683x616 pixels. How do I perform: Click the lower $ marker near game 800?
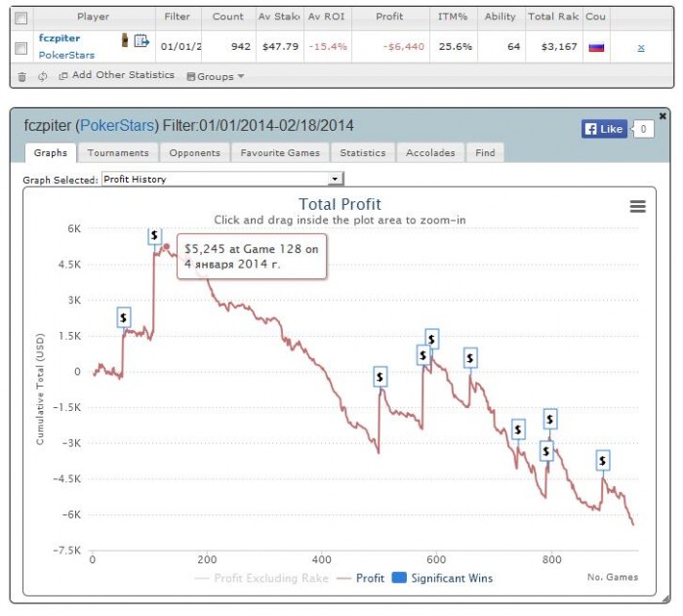[546, 452]
